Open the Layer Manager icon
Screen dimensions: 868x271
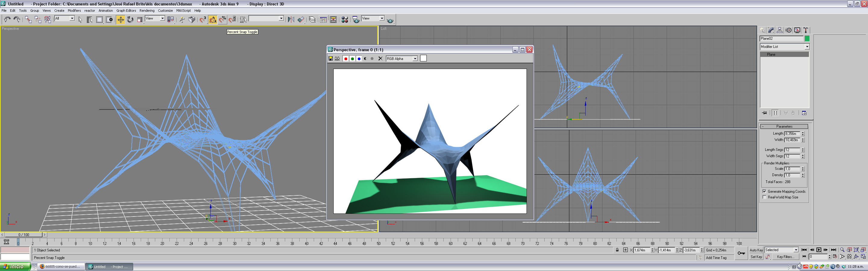tap(312, 20)
